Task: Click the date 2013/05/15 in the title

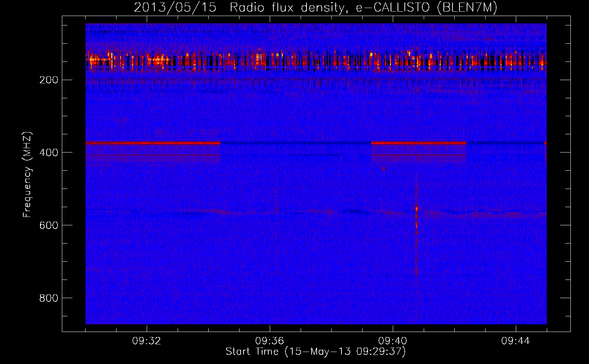Action: point(175,8)
